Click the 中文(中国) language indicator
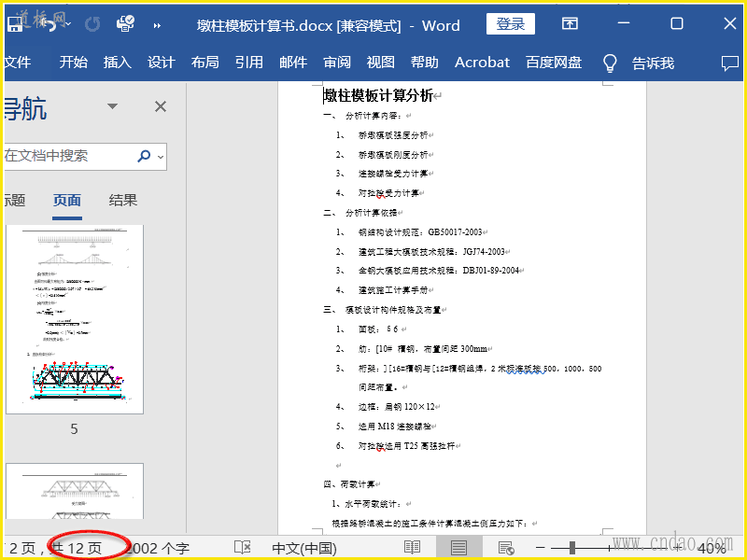747x560 pixels. pos(304,549)
